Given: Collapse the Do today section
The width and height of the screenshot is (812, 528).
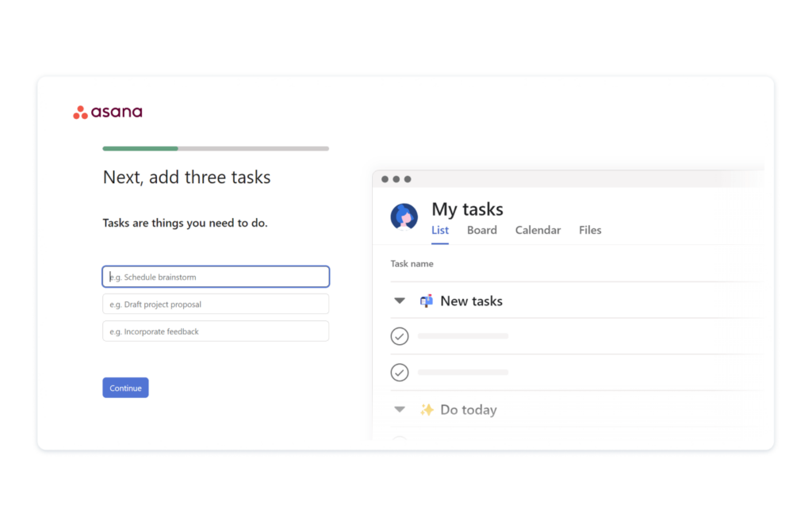Looking at the screenshot, I should [400, 409].
